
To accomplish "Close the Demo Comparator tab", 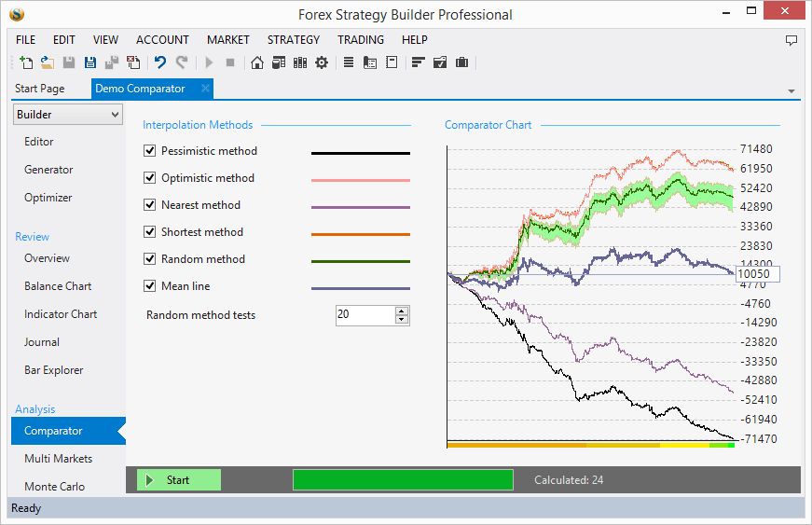I will click(x=206, y=88).
